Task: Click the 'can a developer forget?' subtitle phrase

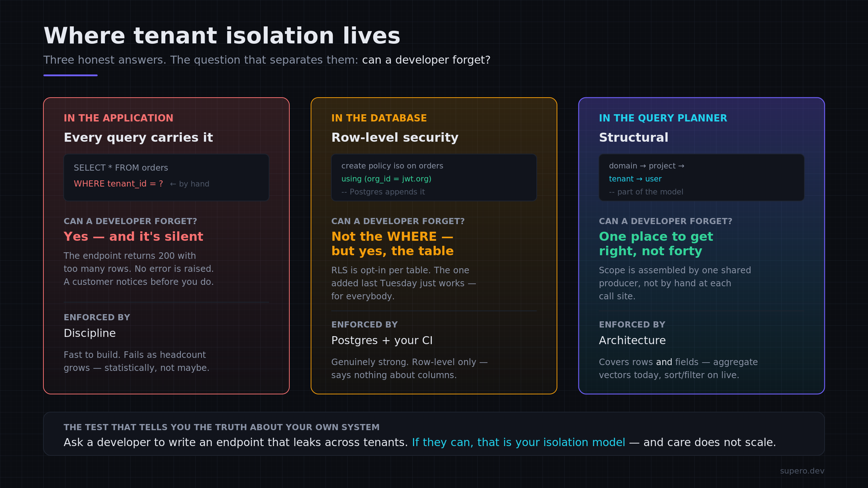Action: point(426,60)
